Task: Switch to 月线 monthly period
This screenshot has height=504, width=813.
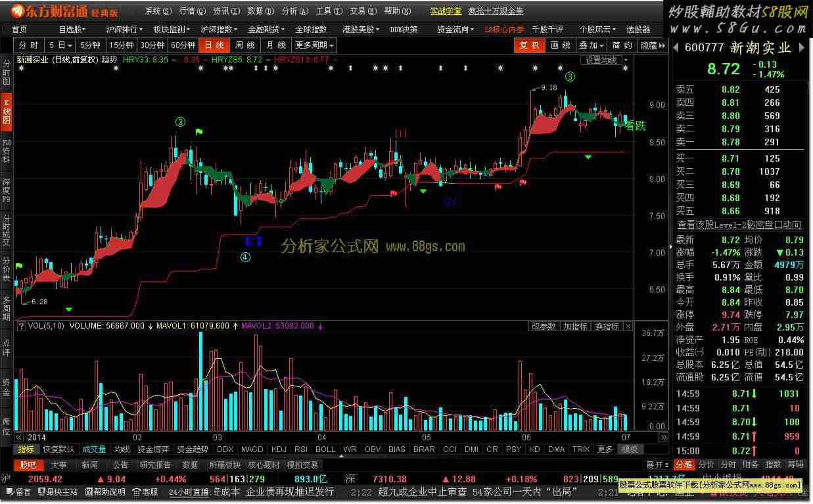Action: tap(276, 45)
